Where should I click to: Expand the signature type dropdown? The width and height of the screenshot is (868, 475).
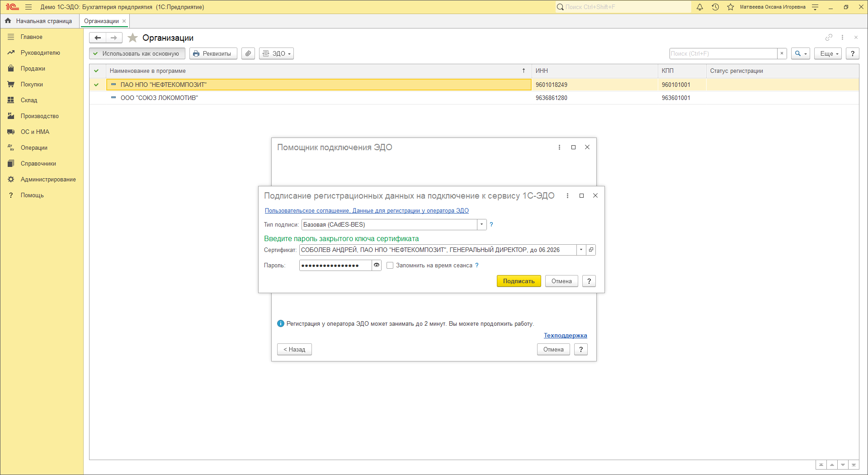(x=482, y=224)
